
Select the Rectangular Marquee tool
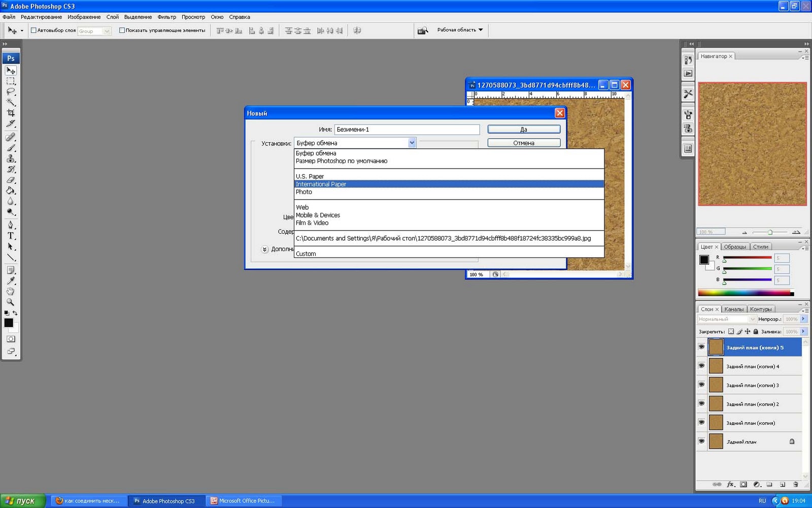point(11,81)
